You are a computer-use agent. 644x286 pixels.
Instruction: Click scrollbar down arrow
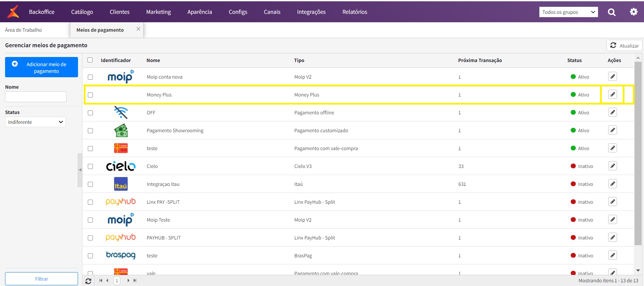638,270
